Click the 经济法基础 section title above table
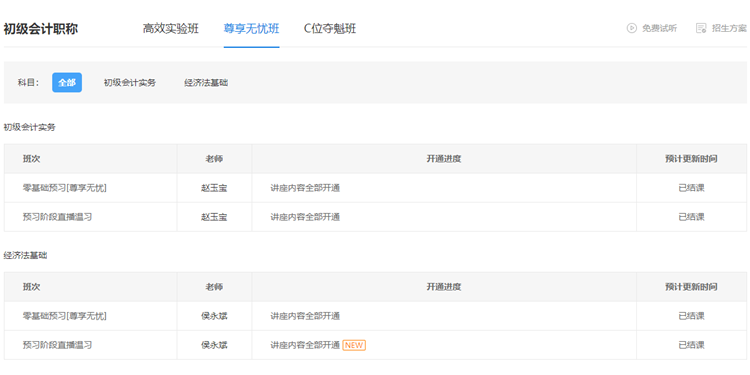 (25, 255)
